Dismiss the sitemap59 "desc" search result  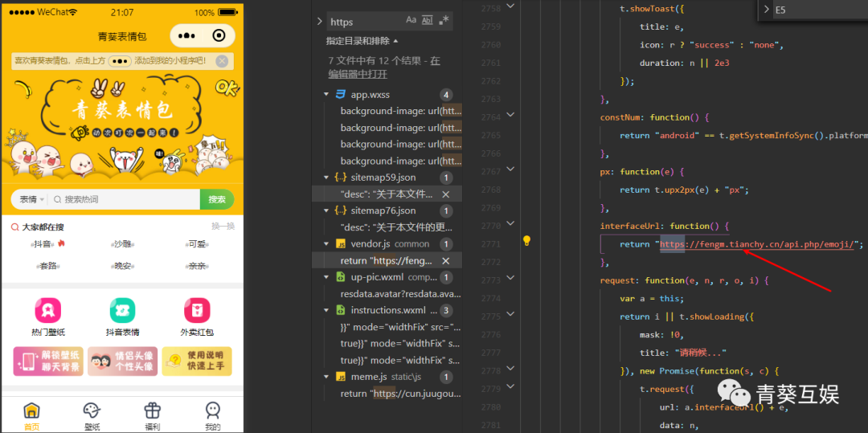click(445, 194)
